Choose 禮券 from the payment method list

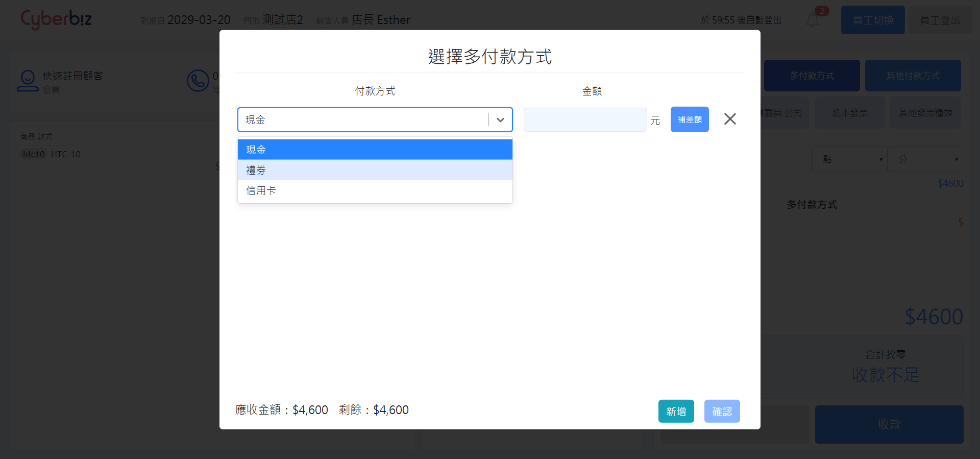(375, 170)
